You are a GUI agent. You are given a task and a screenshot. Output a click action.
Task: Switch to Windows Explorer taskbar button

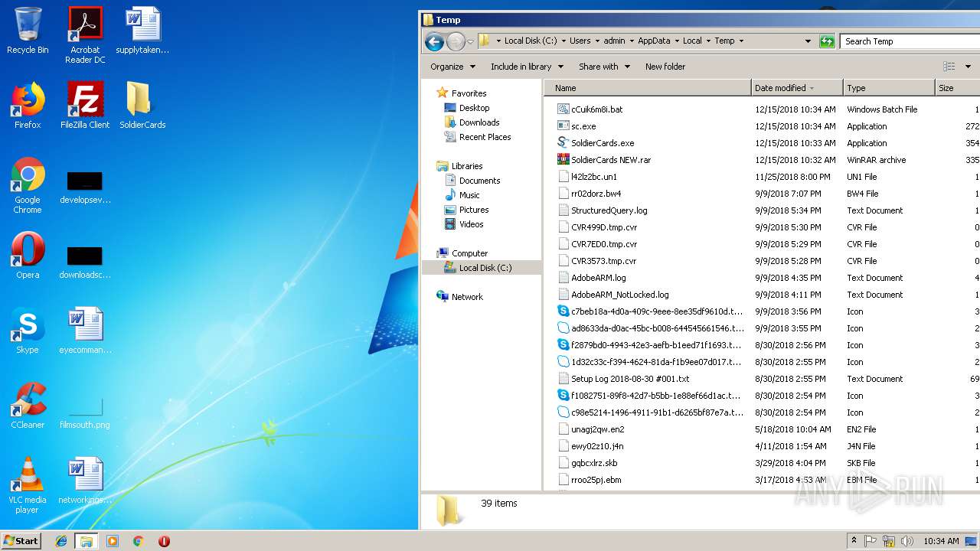click(x=87, y=541)
